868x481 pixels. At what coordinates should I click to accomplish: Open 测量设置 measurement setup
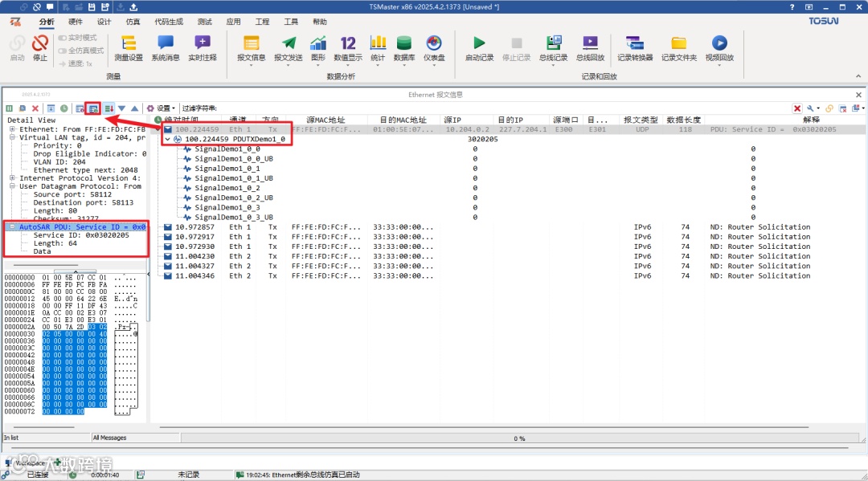[x=129, y=47]
